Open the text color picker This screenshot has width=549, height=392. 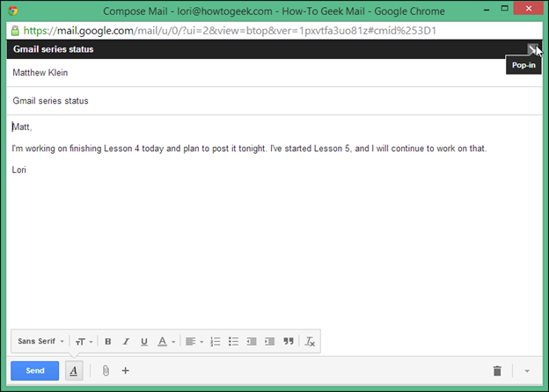pyautogui.click(x=166, y=342)
